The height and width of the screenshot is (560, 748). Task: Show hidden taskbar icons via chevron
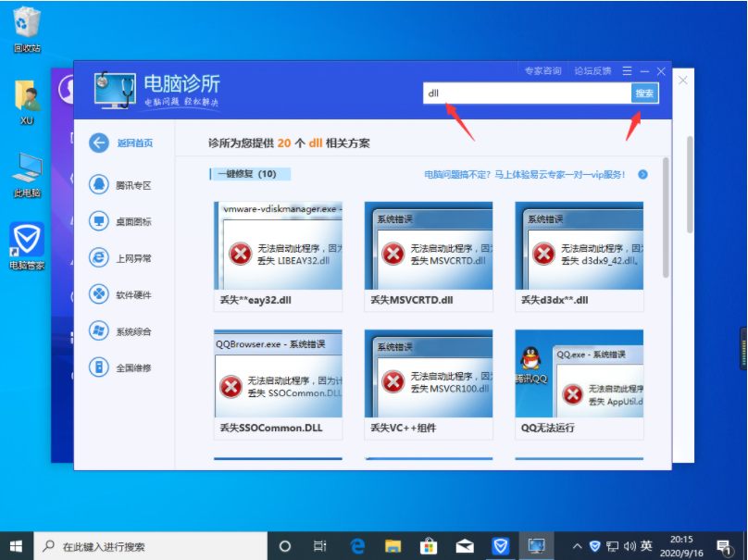tap(577, 546)
